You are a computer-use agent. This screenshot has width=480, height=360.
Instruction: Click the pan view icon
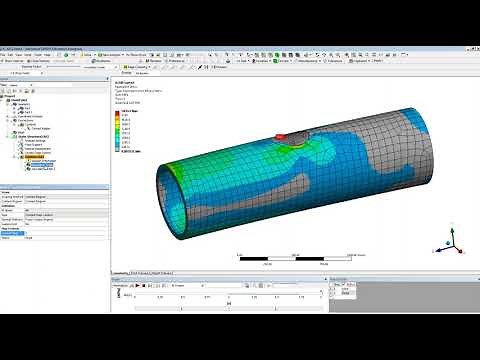[324, 55]
